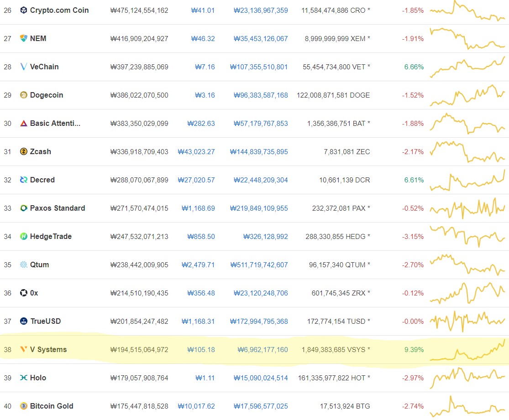Click Dogecoin price ₩3.16
This screenshot has width=509, height=420.
pyautogui.click(x=205, y=95)
